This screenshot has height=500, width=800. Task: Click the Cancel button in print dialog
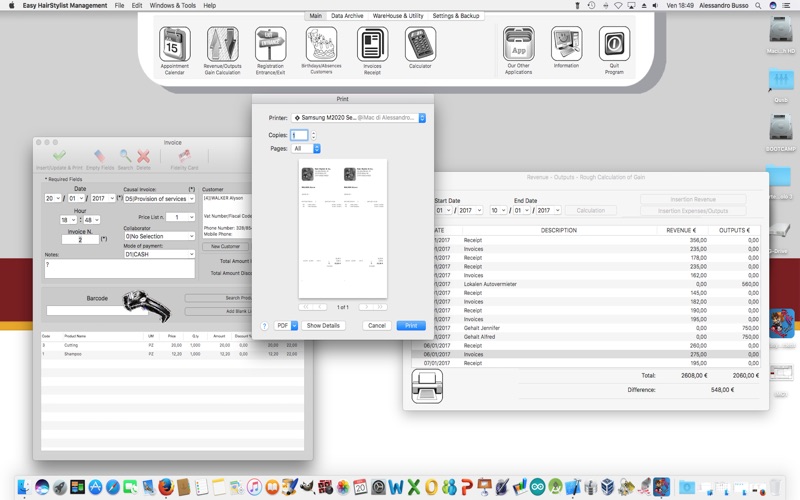click(x=377, y=326)
